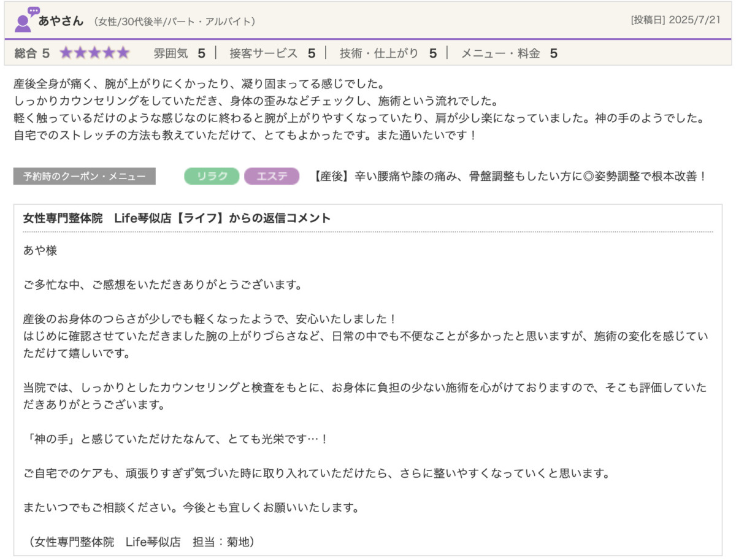Screen dimensions: 736x560
Task: Click the green リラク tag badge
Action: pos(212,177)
